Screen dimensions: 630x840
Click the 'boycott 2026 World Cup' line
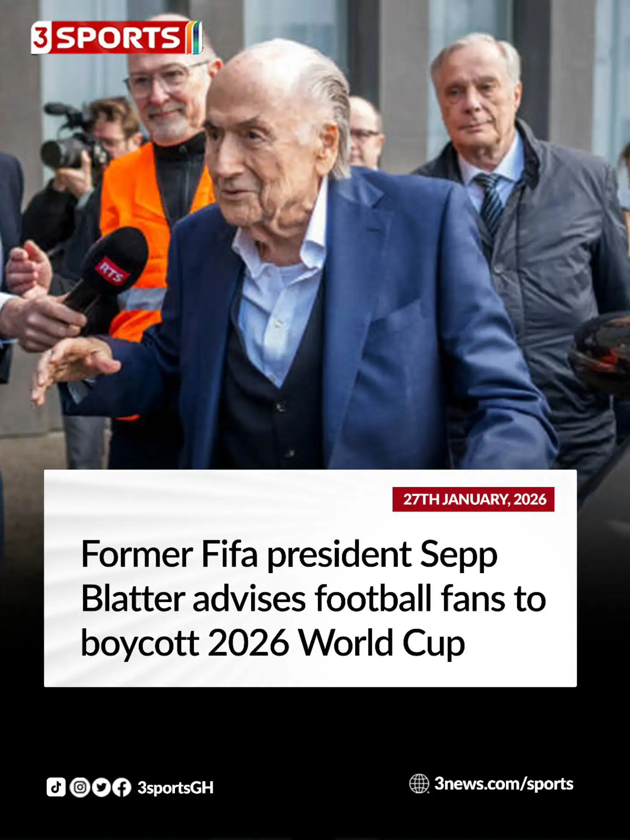coord(273,643)
